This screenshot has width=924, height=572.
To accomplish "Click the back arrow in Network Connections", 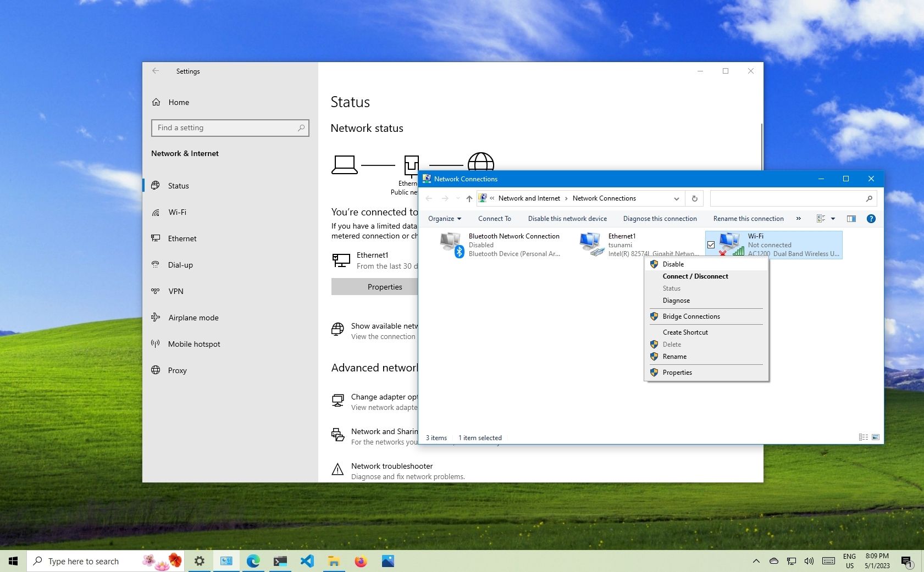I will [x=429, y=198].
